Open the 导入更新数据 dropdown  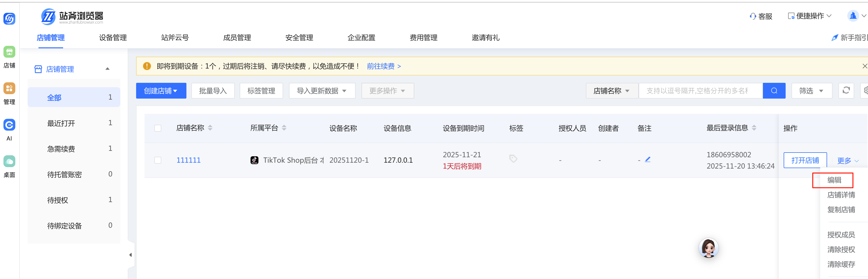(x=322, y=91)
